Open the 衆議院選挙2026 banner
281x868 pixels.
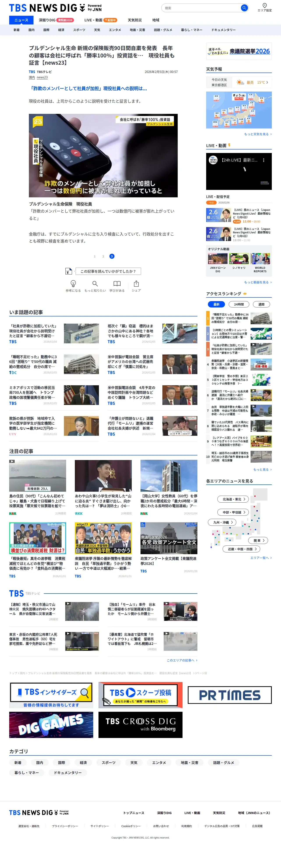tap(239, 51)
